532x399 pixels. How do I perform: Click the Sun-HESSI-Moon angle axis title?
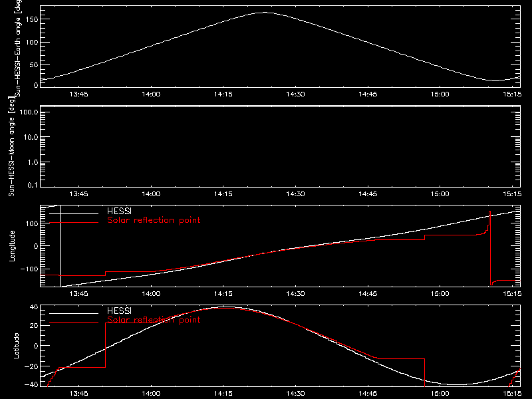click(x=11, y=146)
